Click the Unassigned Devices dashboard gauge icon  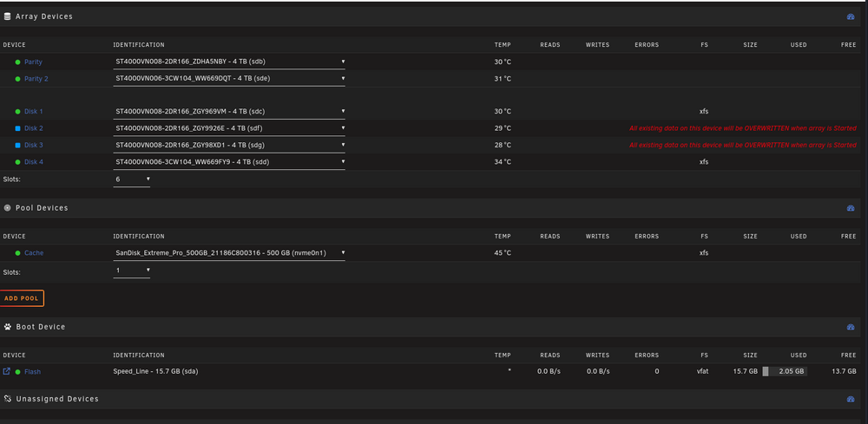pos(851,399)
